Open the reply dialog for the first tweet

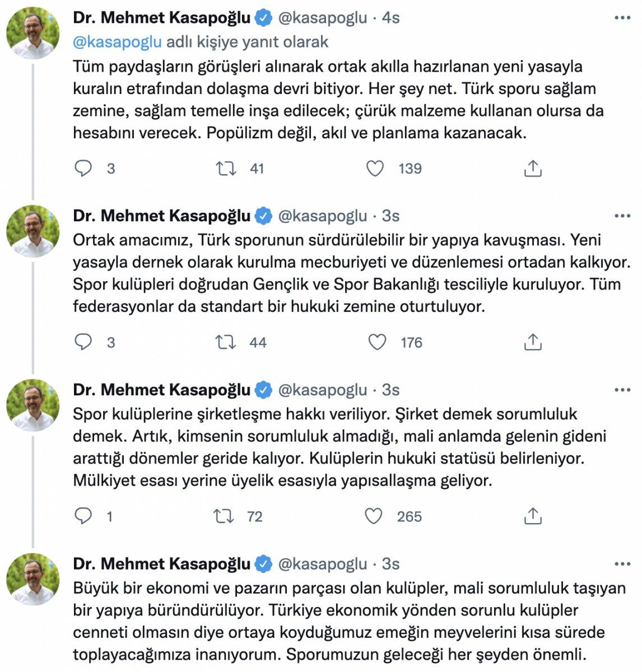point(83,167)
